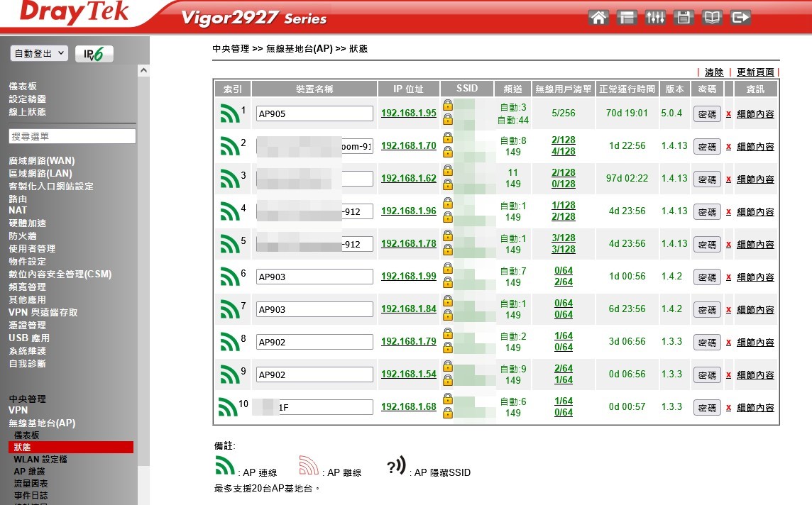
Task: Click the red x for AP 192.168.1.95
Action: coord(728,114)
